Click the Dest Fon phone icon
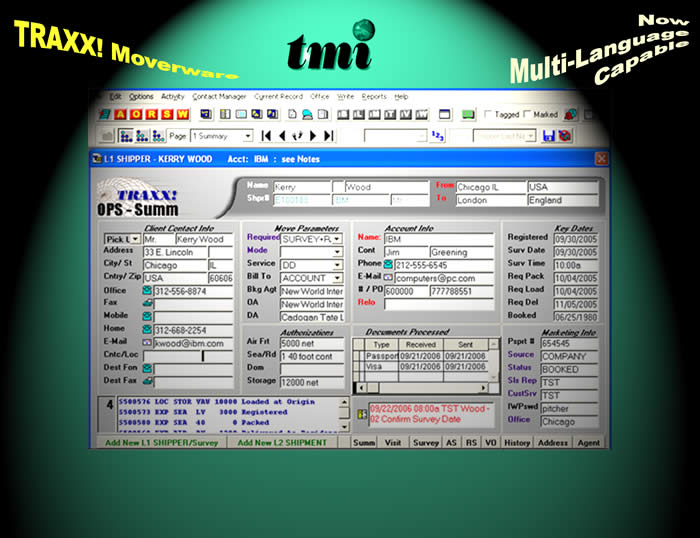The width and height of the screenshot is (700, 538). coord(147,368)
